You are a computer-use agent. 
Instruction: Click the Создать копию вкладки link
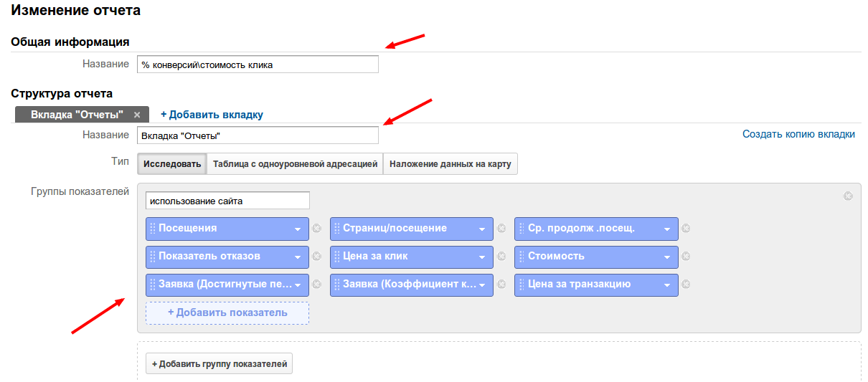[798, 134]
